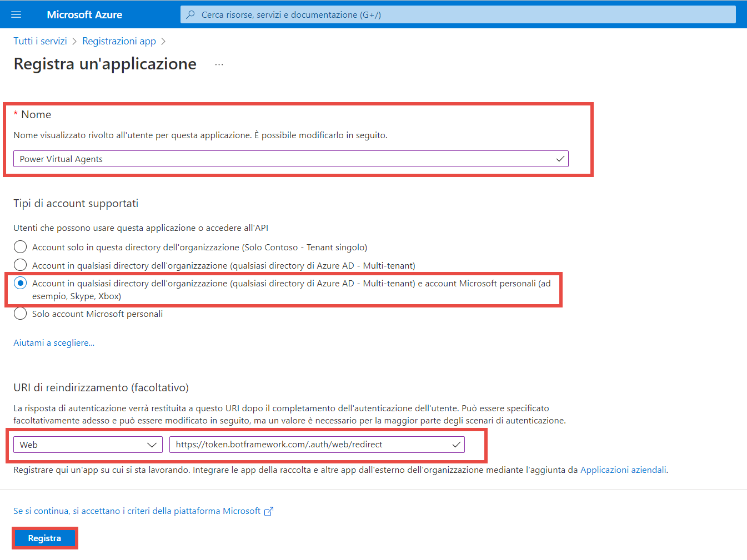Open the ellipsis menu beside page title

pos(219,65)
